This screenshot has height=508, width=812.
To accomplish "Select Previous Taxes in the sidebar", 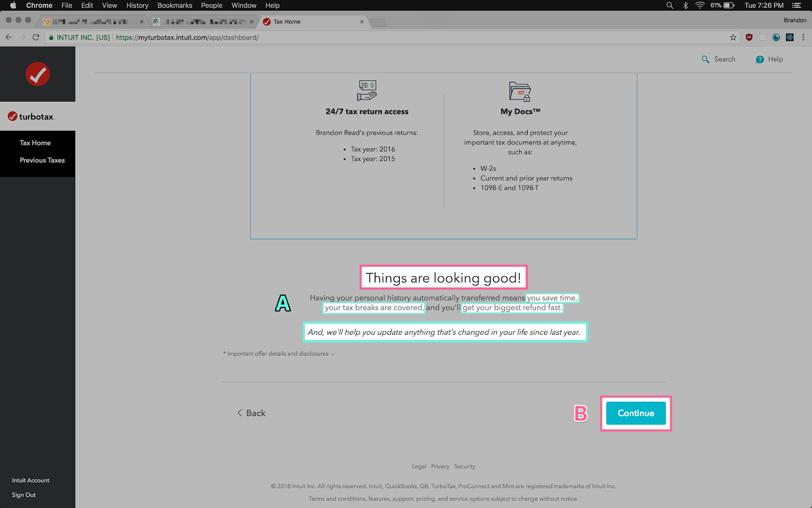I will 42,160.
